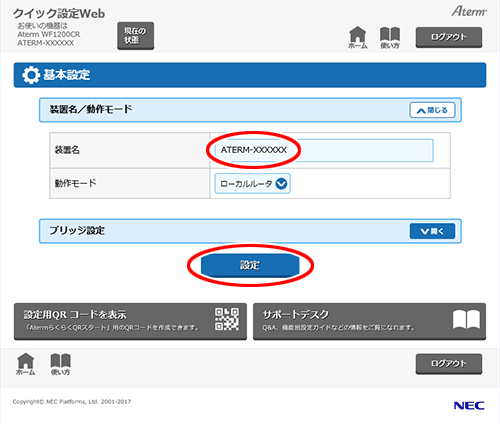This screenshot has height=424, width=500.
Task: Open the top 使い方 guide book icon
Action: [x=390, y=37]
